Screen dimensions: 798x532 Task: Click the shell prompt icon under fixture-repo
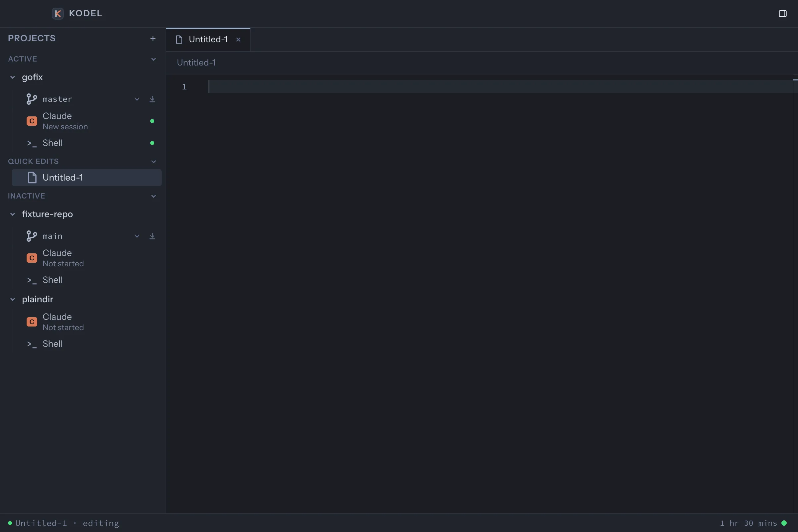tap(32, 281)
